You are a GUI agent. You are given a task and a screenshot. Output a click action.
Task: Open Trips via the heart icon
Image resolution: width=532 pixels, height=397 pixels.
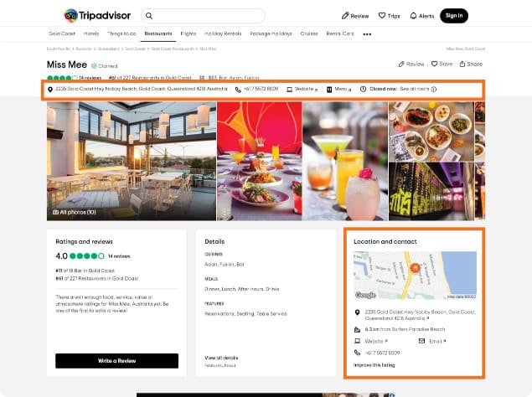(382, 16)
